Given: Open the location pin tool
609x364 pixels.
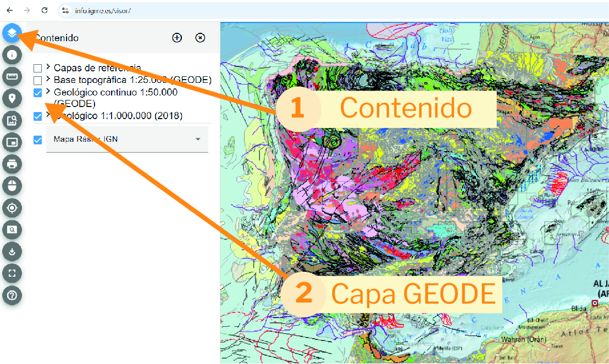Looking at the screenshot, I should 12,99.
